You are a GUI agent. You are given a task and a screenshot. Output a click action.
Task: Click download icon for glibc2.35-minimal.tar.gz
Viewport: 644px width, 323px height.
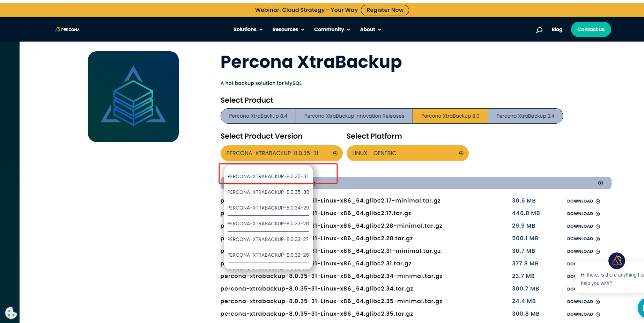tap(598, 302)
